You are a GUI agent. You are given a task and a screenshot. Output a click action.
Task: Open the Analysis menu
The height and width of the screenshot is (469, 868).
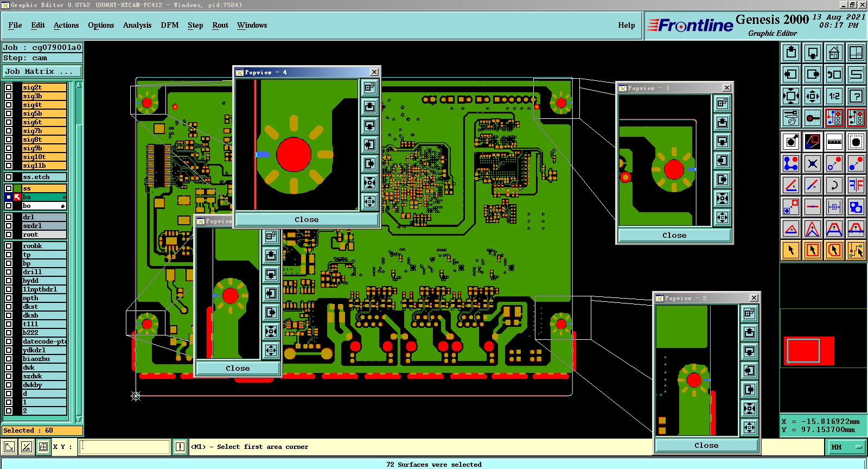[x=137, y=26]
